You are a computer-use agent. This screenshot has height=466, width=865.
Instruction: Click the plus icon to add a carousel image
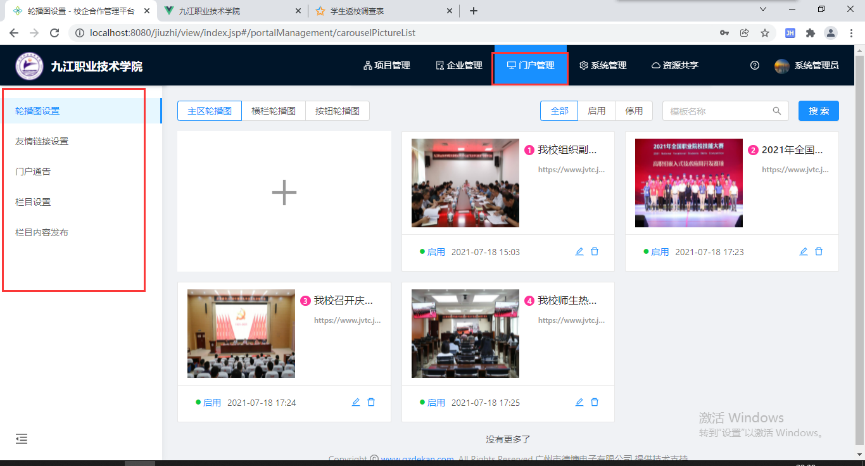284,193
